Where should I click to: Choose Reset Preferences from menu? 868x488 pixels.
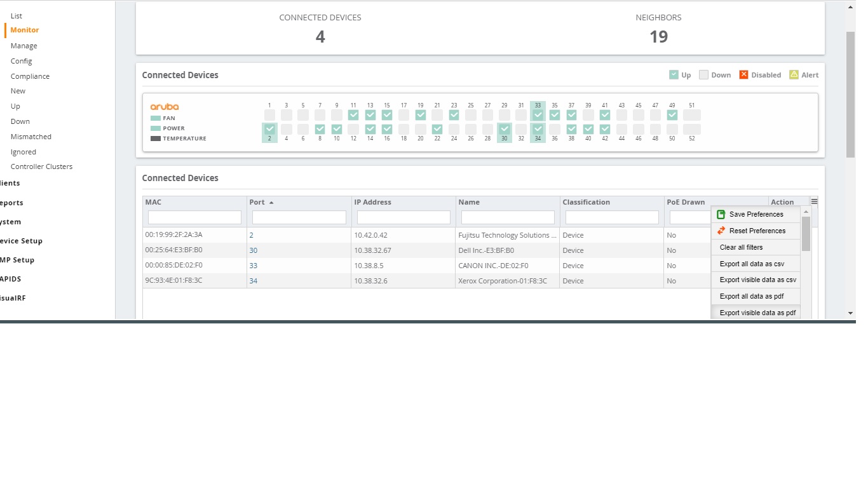point(756,231)
